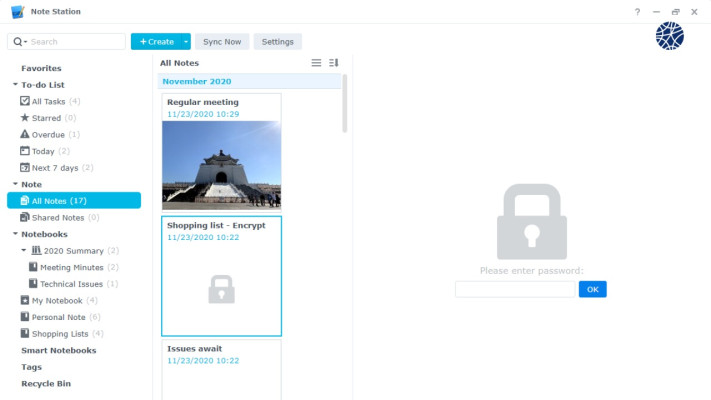This screenshot has width=711, height=400.
Task: Click the Regular meeting photo thumbnail
Action: tap(221, 165)
